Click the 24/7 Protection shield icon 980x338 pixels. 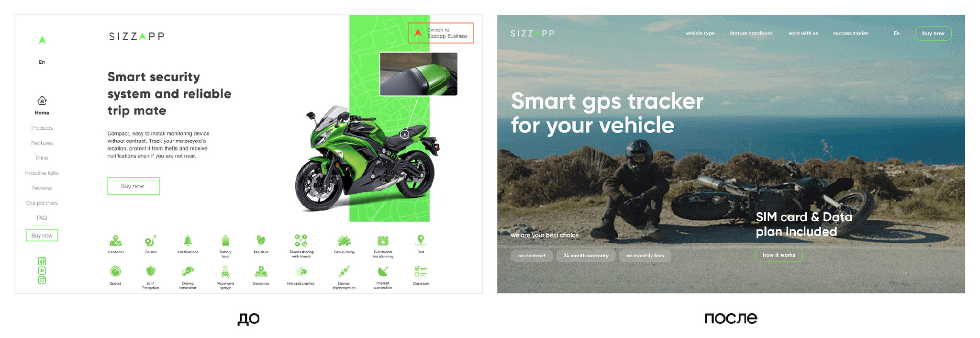tap(151, 272)
